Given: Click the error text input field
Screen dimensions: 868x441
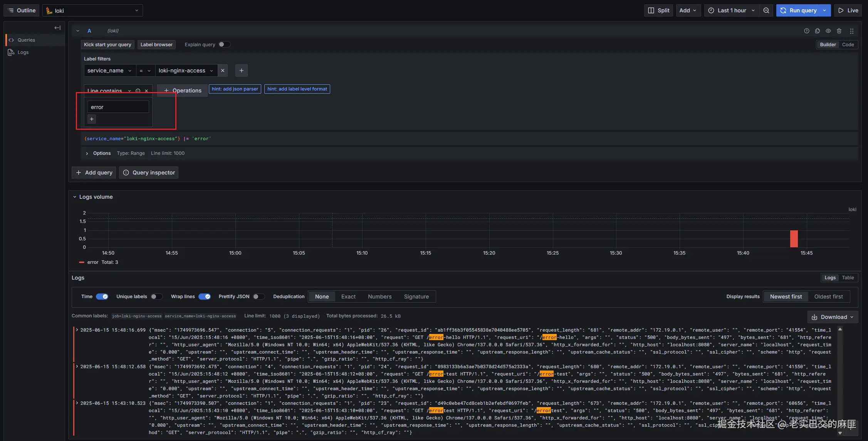Looking at the screenshot, I should 118,107.
